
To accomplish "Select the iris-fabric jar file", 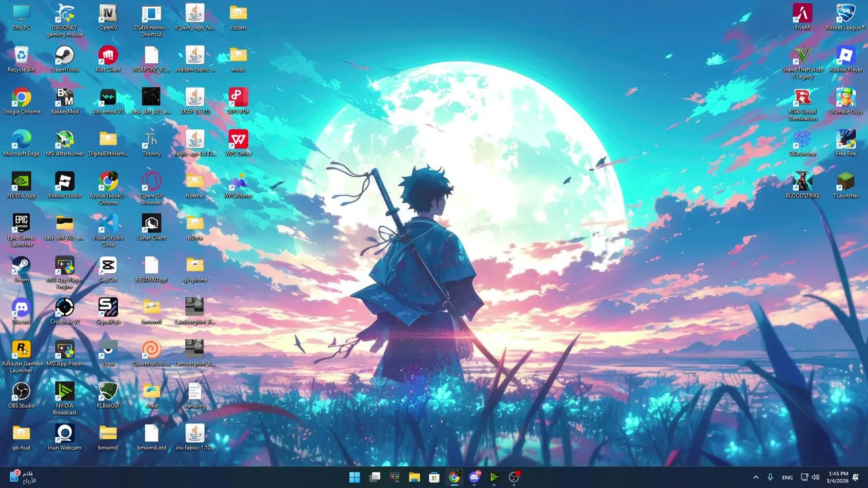I will pyautogui.click(x=195, y=438).
